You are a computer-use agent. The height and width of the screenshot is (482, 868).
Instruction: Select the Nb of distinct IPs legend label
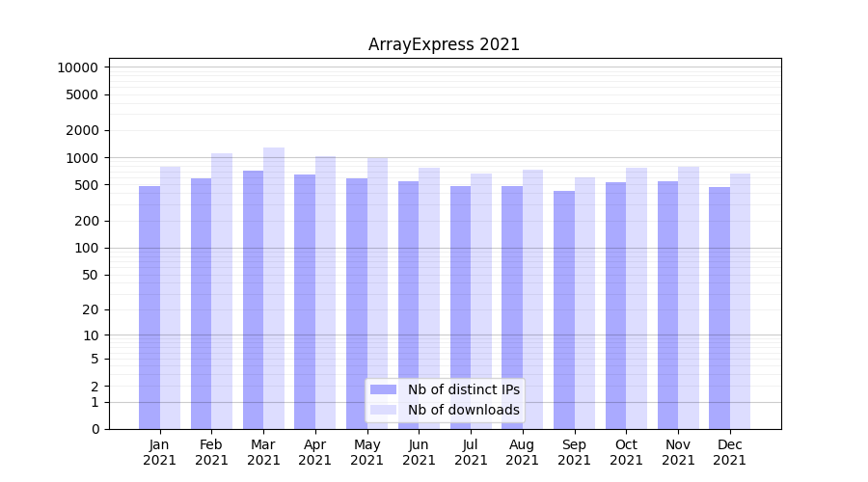(463, 389)
